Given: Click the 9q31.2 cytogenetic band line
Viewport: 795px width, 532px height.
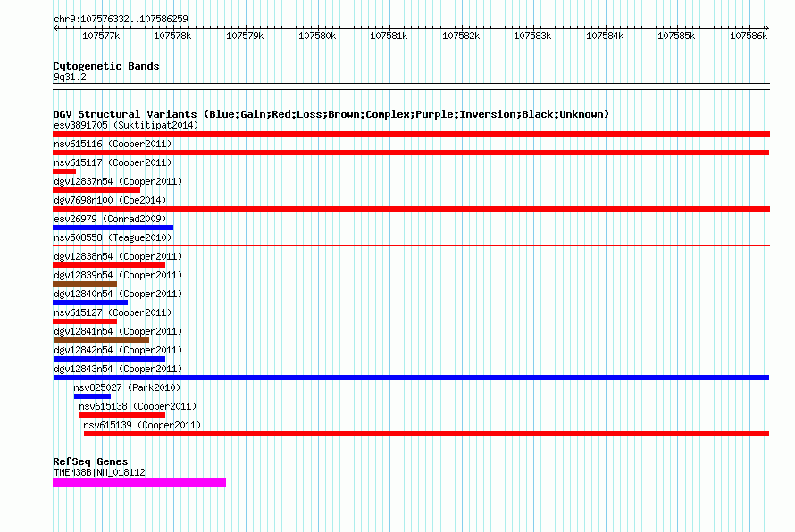Looking at the screenshot, I should (x=411, y=87).
